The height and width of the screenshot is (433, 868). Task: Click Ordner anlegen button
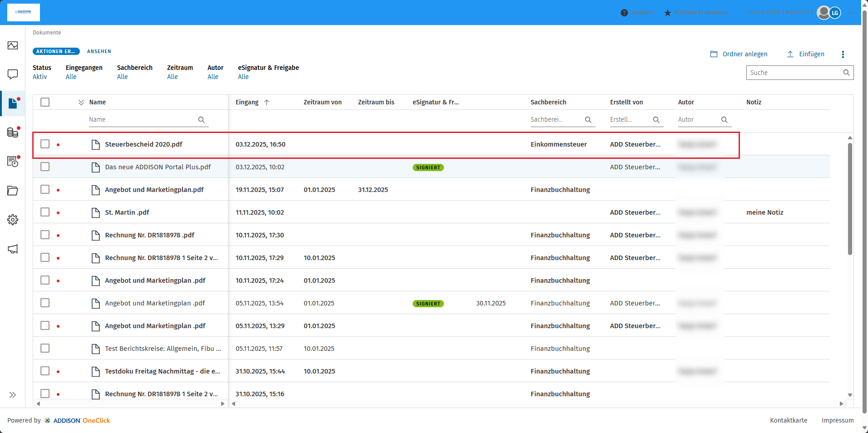coord(739,54)
